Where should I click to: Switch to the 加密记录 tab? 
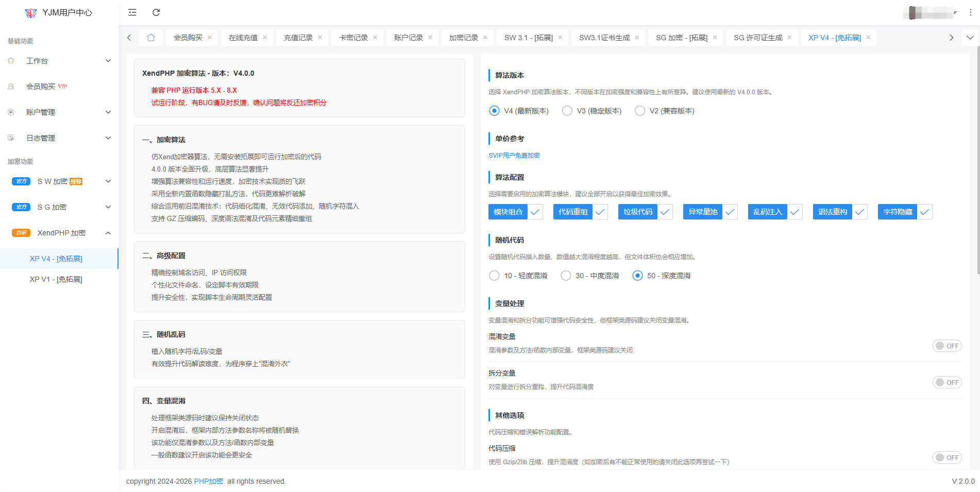coord(463,38)
